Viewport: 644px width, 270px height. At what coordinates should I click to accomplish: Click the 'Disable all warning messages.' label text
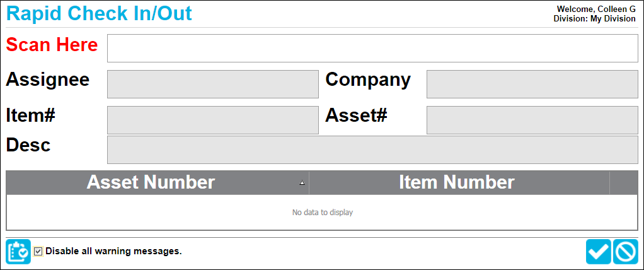(x=113, y=251)
